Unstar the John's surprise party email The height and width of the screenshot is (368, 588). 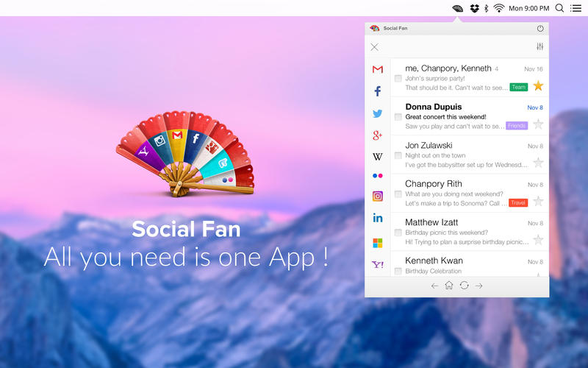pos(538,86)
